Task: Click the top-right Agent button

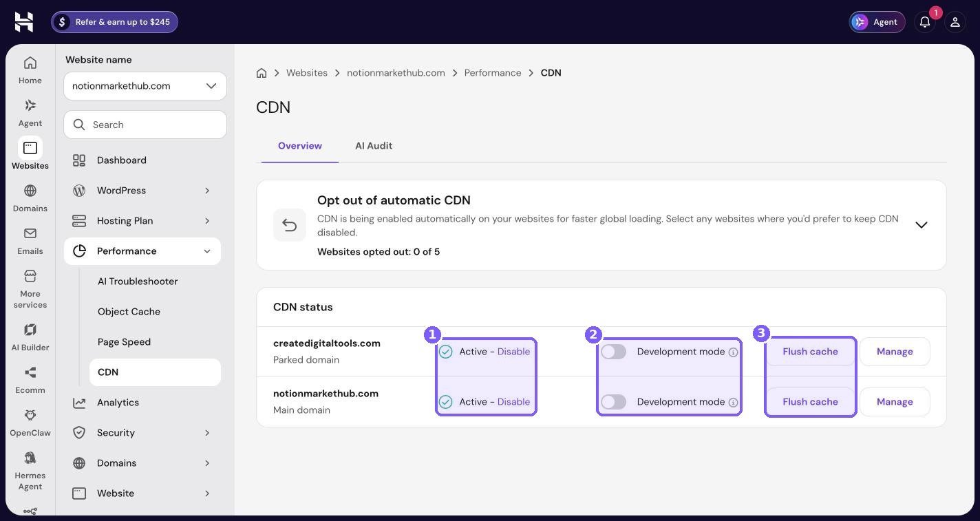Action: coord(877,22)
